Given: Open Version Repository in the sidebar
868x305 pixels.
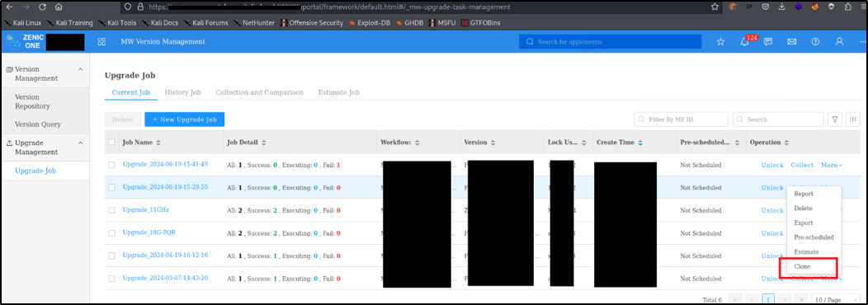Looking at the screenshot, I should (32, 101).
